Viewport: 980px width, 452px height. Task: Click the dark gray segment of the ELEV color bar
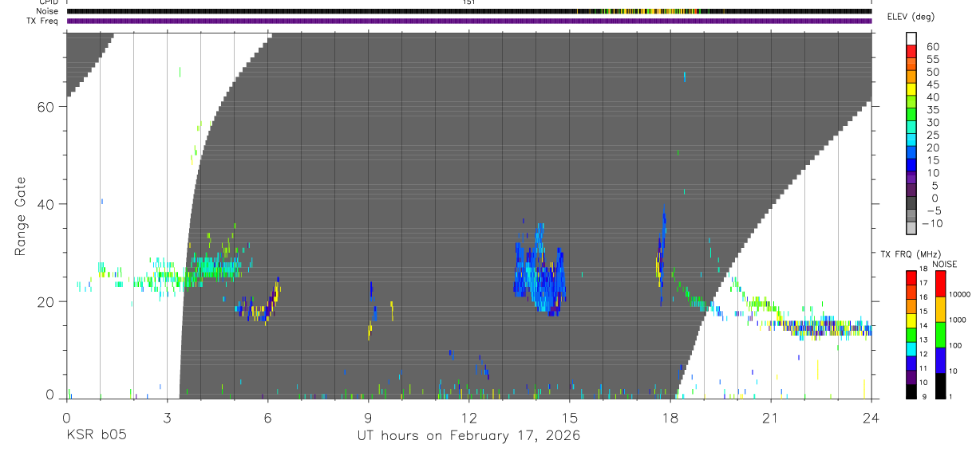click(x=911, y=202)
